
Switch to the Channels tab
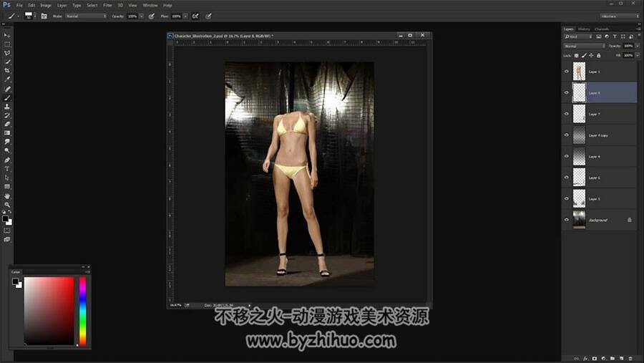click(602, 29)
